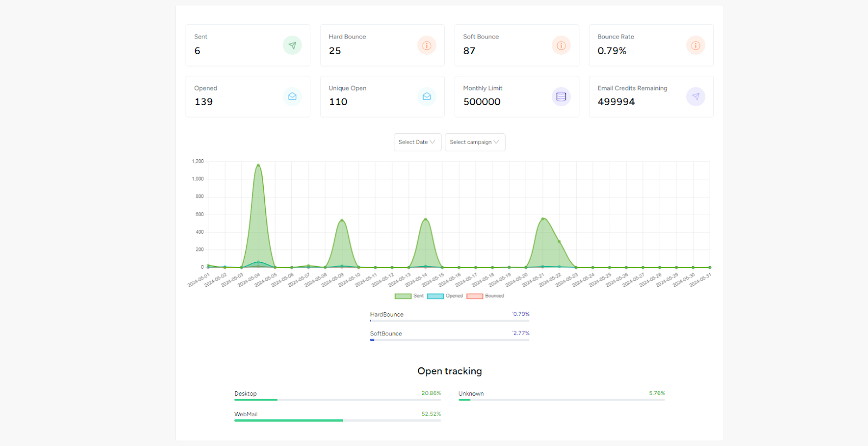Click the Monthly Limit value 500000
This screenshot has width=868, height=446.
click(482, 102)
